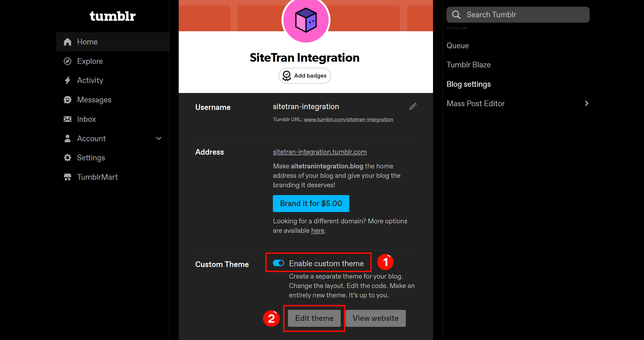The height and width of the screenshot is (340, 644).
Task: Click the username edit pencil icon
Action: click(x=413, y=106)
